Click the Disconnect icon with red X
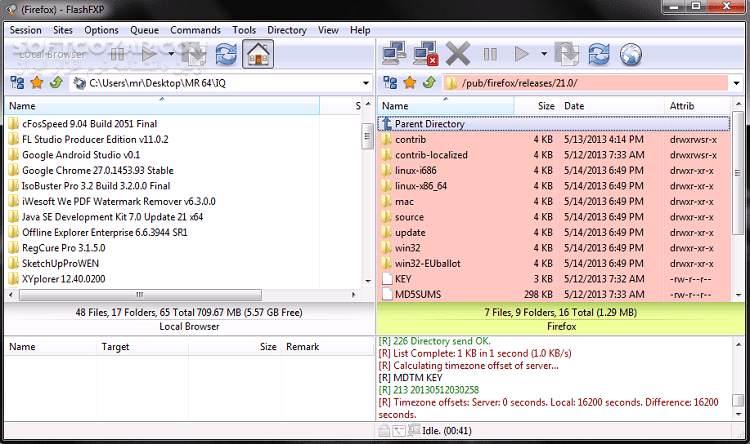Viewport: 750px width, 444px height. pos(425,54)
